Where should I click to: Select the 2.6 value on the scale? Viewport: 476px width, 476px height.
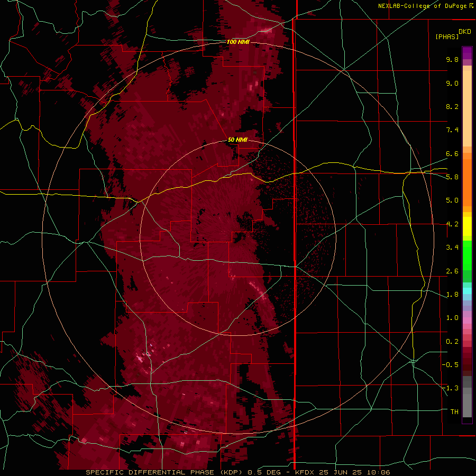(x=452, y=271)
